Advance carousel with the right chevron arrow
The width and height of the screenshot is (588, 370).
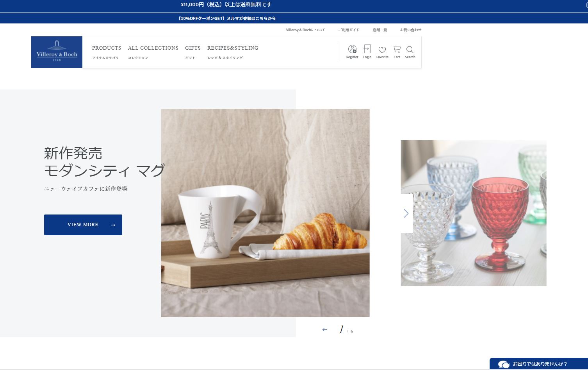[x=406, y=213]
